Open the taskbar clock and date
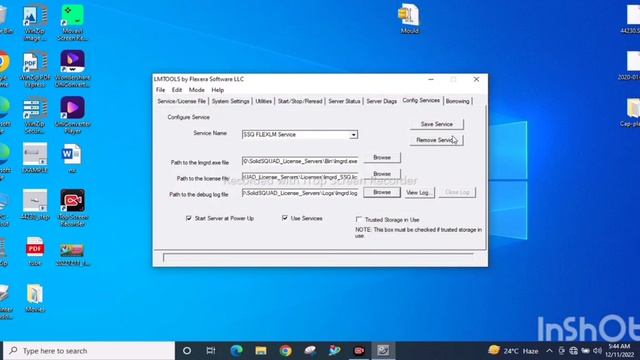Screen dimensions: 640x360 [x=620, y=351]
